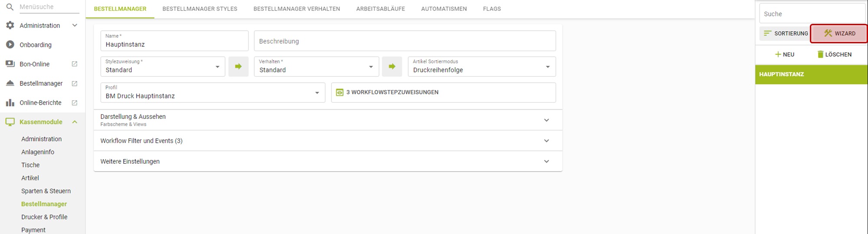Click the Online-Berichte bar chart icon

tap(10, 103)
